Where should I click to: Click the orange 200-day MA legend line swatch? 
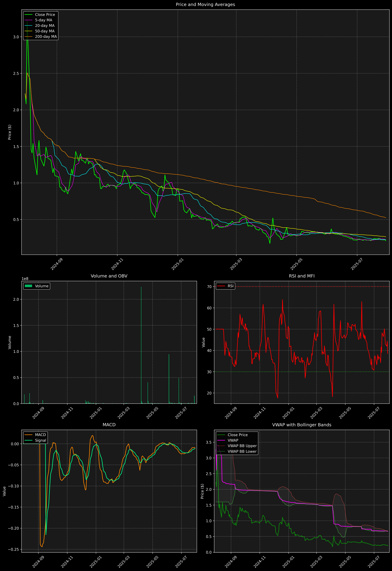[29, 37]
